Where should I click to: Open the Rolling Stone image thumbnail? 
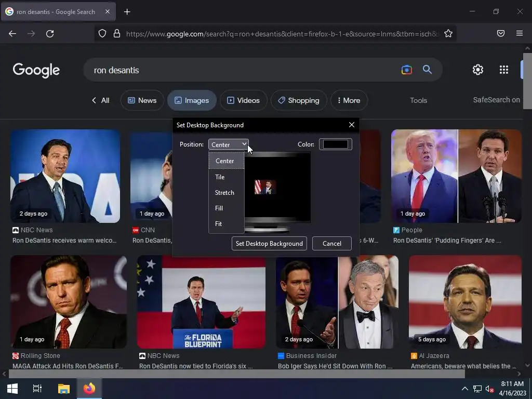69,302
